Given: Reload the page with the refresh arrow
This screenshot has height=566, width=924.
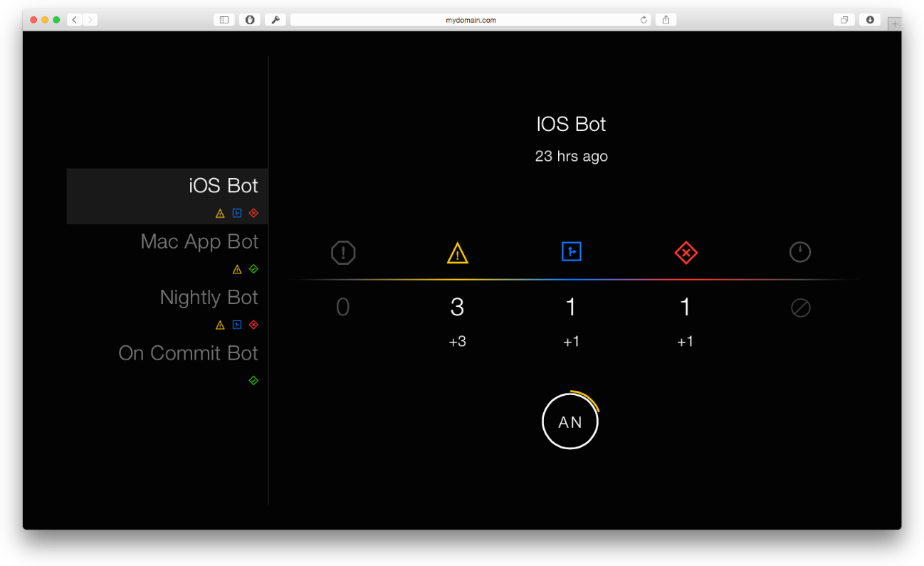Looking at the screenshot, I should (x=644, y=20).
